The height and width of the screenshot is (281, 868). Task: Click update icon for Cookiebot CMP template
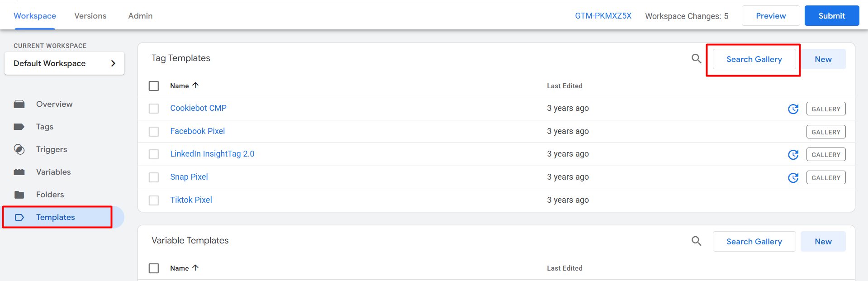tap(793, 109)
